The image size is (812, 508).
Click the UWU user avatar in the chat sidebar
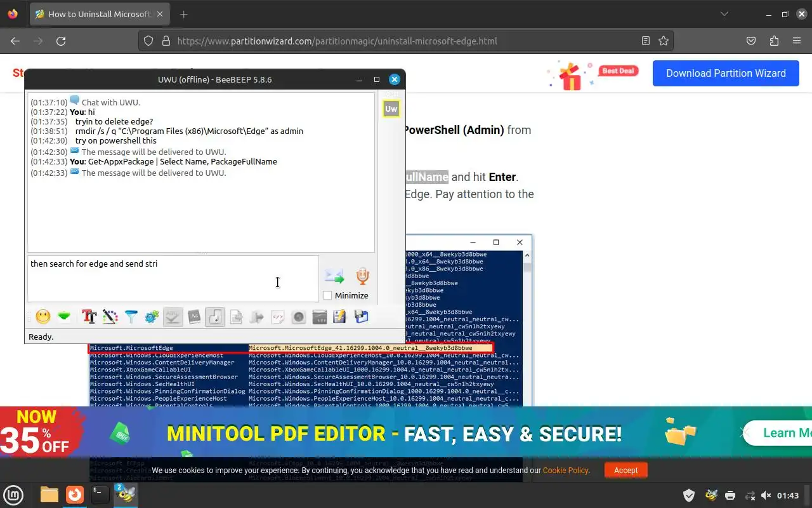click(391, 109)
